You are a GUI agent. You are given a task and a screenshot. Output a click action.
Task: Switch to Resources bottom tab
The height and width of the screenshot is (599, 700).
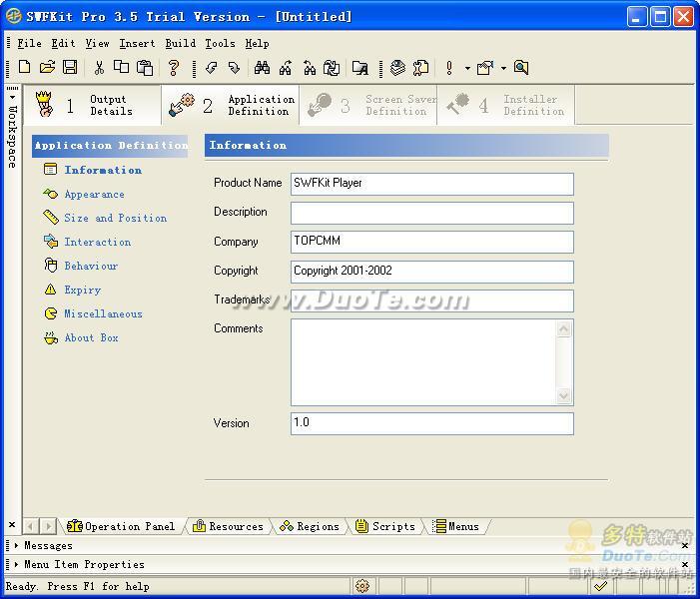click(x=228, y=527)
